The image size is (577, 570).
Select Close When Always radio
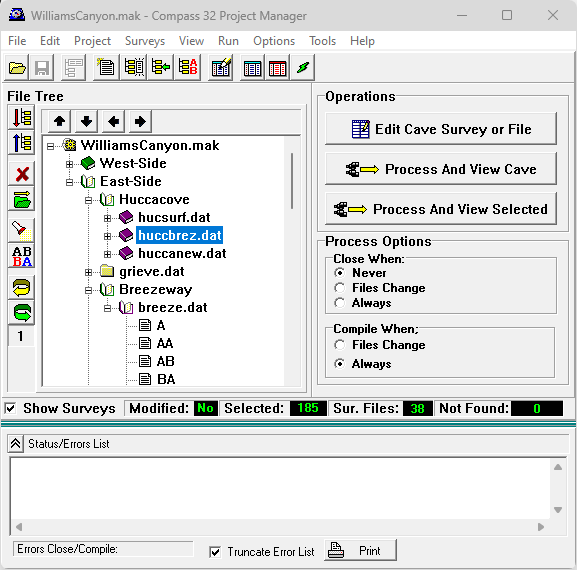(340, 303)
